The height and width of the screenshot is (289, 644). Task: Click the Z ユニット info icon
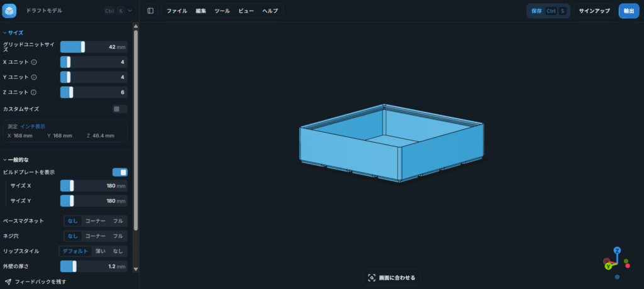pos(34,92)
